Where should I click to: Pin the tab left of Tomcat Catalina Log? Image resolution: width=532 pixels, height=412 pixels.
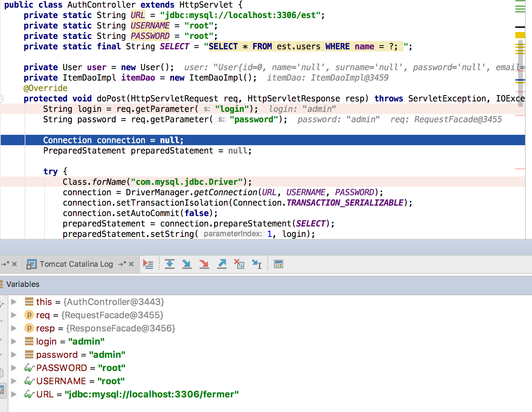pos(5,264)
